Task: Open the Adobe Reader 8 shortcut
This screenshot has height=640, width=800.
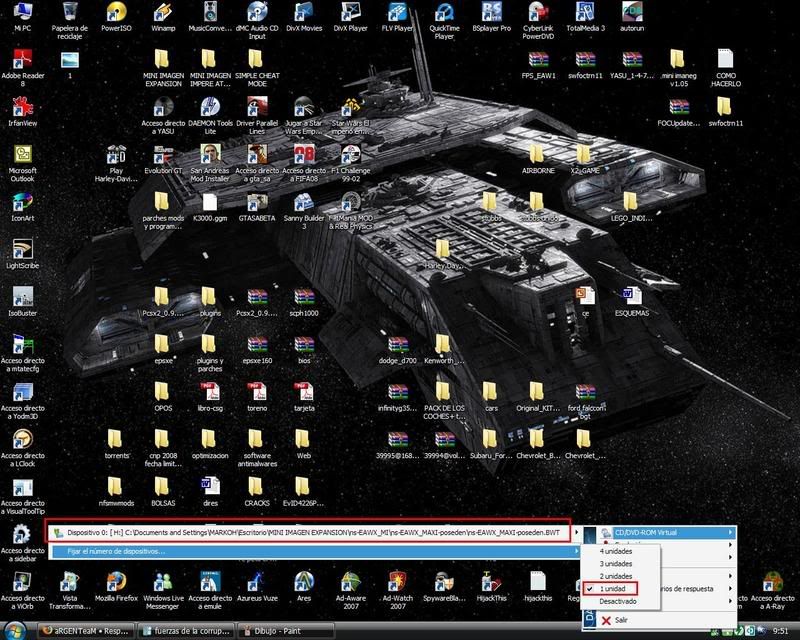Action: [22, 68]
